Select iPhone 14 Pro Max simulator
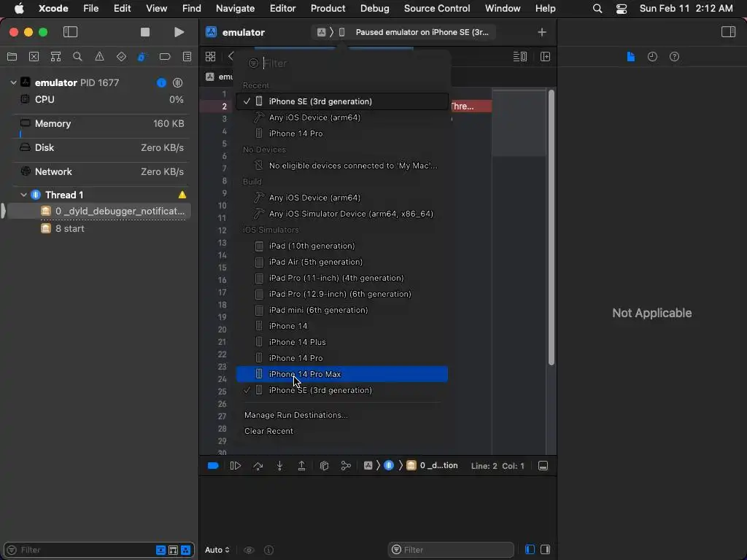The height and width of the screenshot is (560, 747). [342, 374]
